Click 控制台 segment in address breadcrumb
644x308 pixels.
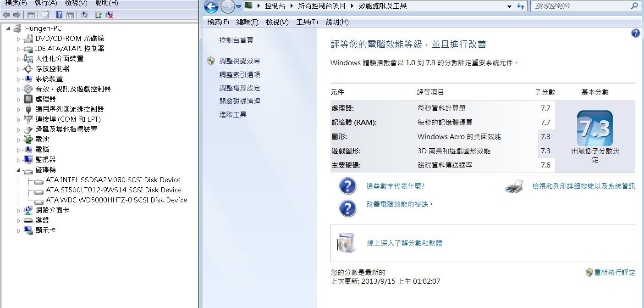pos(275,6)
